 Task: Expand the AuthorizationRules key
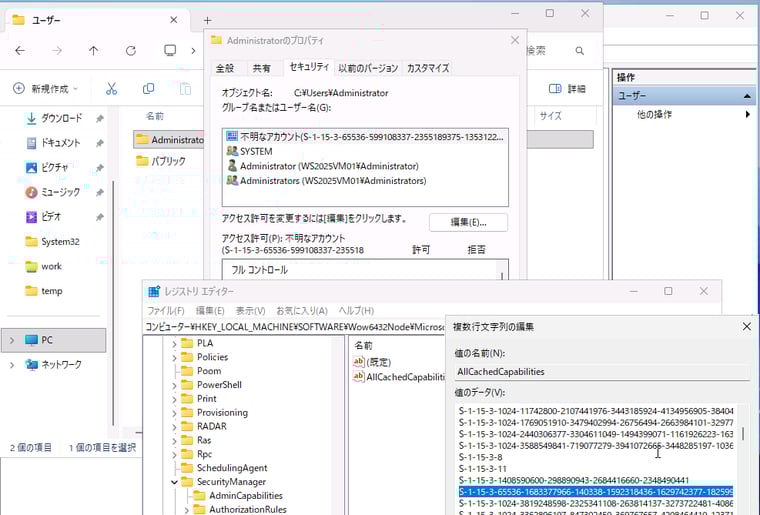(x=187, y=510)
